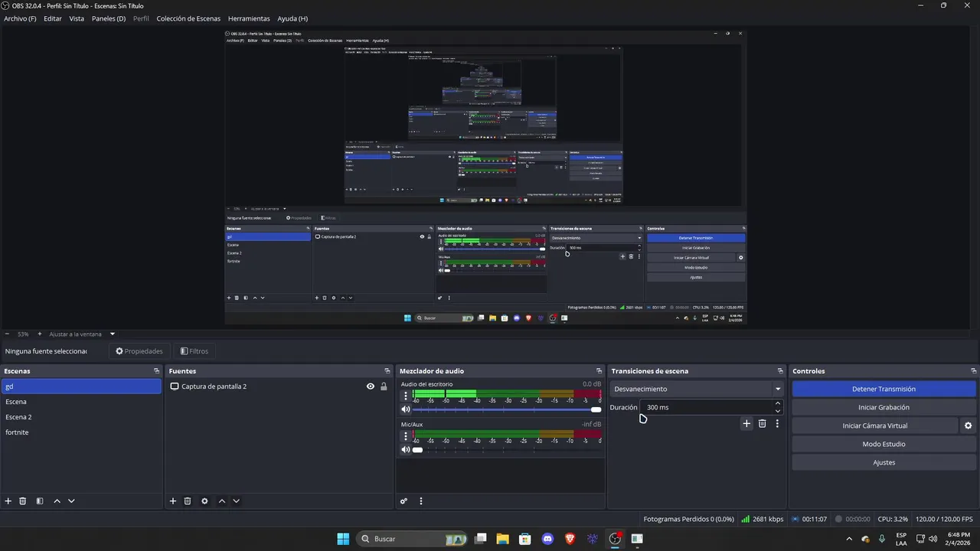Open the Colección de Escenas menu

(188, 18)
